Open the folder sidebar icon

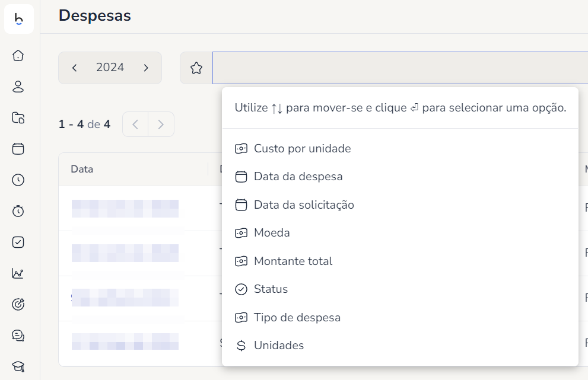(x=18, y=118)
